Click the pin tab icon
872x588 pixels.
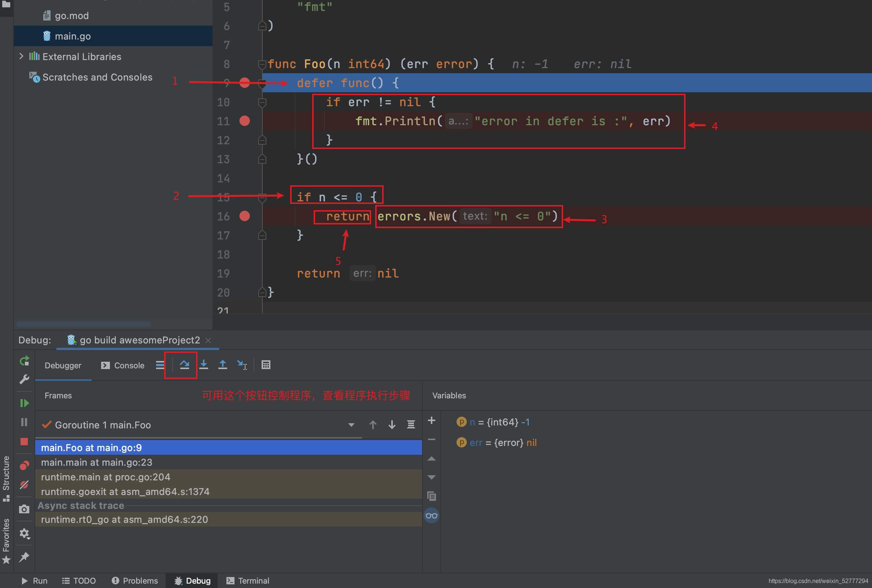(x=25, y=557)
